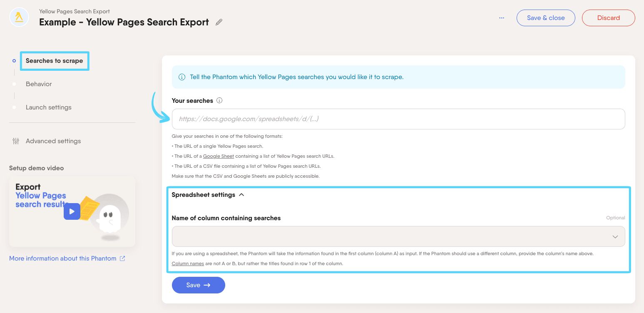Click Name of column containing searches label
The height and width of the screenshot is (313, 644).
pyautogui.click(x=226, y=218)
